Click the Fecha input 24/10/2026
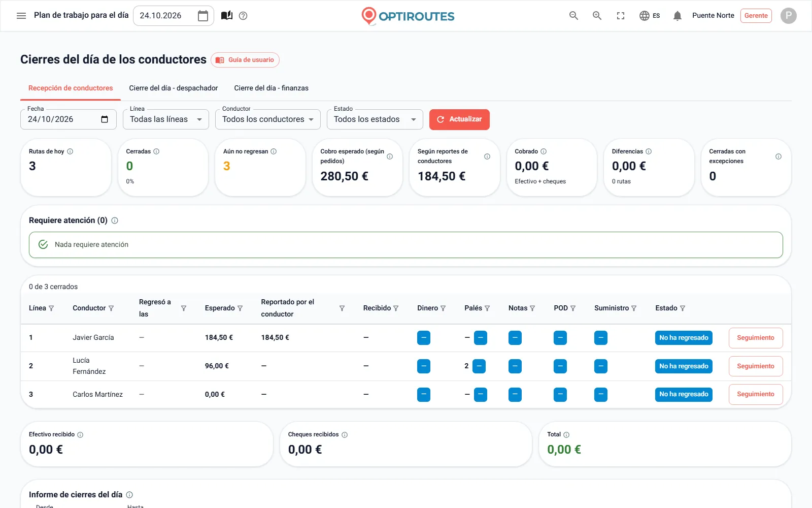Screen dimensions: 812x508 [69, 119]
